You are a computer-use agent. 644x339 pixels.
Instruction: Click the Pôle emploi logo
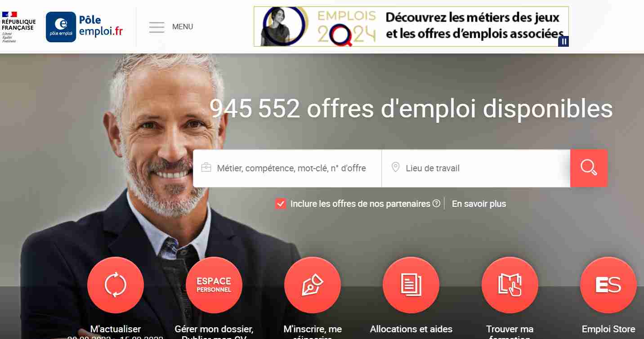tap(85, 27)
